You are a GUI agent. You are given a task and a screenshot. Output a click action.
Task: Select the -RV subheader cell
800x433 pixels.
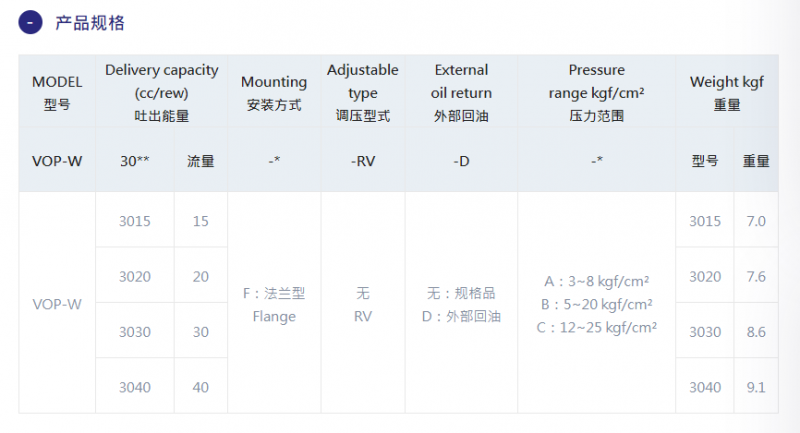point(363,161)
